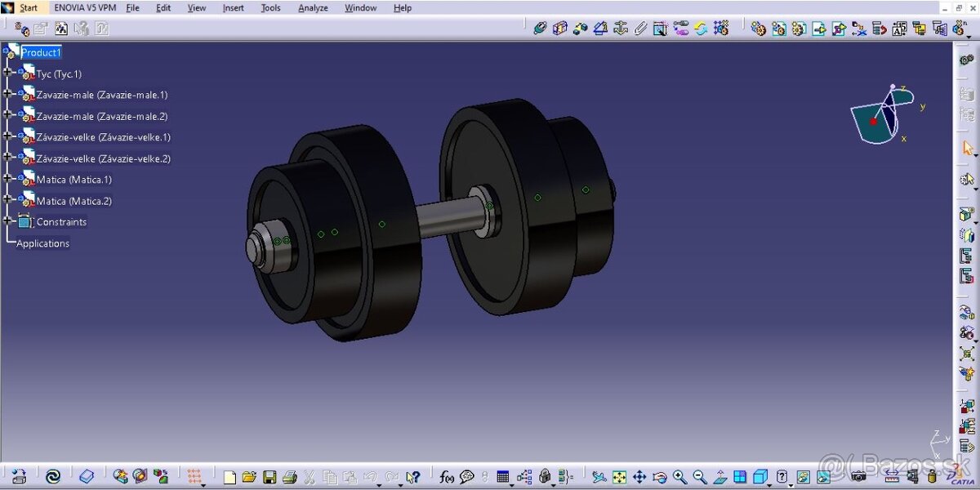Activate the Rotate view tool

pyautogui.click(x=660, y=477)
